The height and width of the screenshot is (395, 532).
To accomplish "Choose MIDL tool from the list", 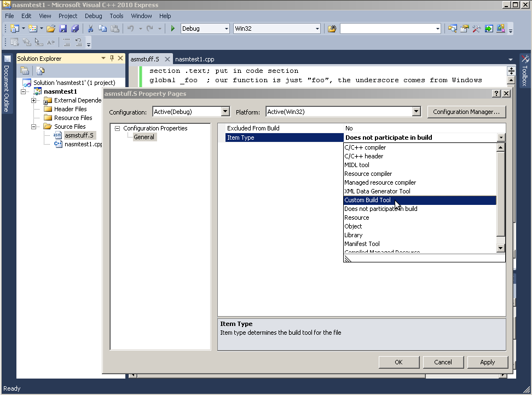I will [420, 165].
